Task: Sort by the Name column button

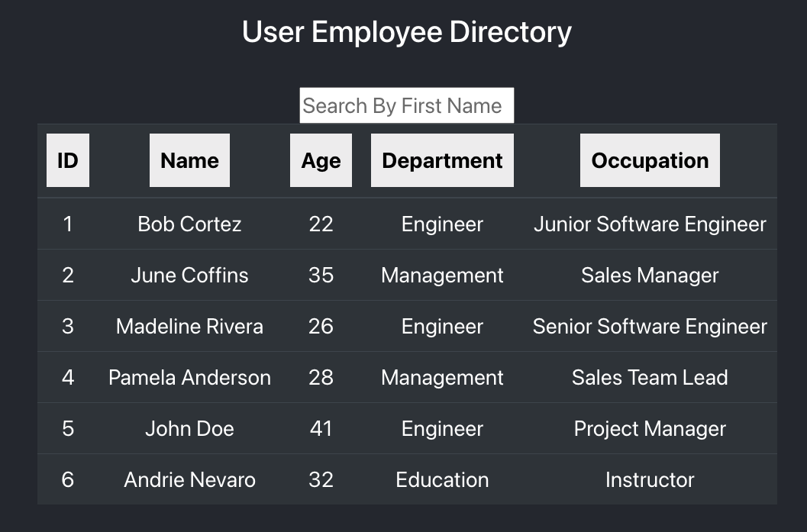Action: tap(189, 160)
